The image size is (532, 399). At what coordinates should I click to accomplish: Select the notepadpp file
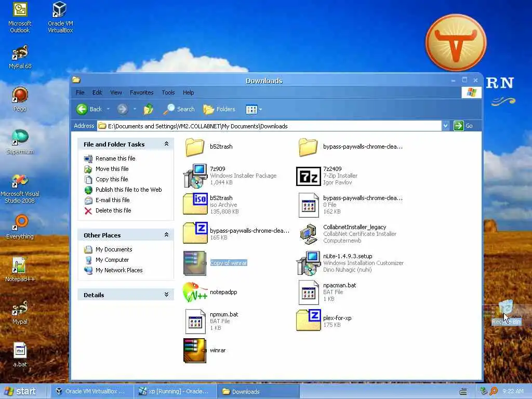210,292
